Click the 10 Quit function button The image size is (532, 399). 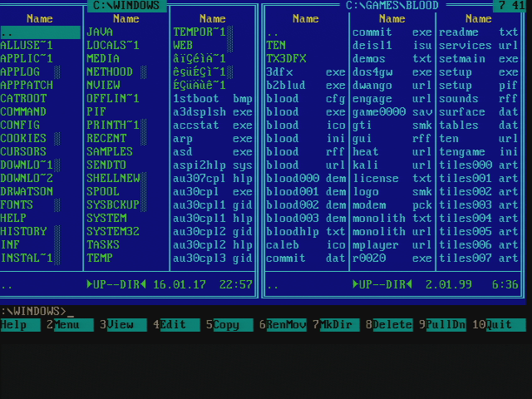tap(499, 325)
